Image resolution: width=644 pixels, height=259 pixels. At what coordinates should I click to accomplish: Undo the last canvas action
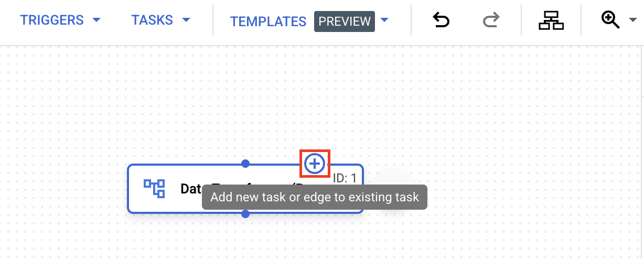pos(441,21)
